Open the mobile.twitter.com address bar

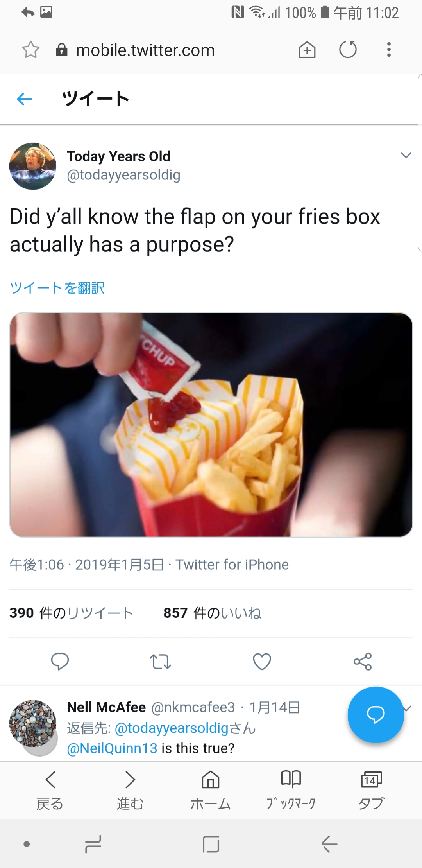point(145,50)
